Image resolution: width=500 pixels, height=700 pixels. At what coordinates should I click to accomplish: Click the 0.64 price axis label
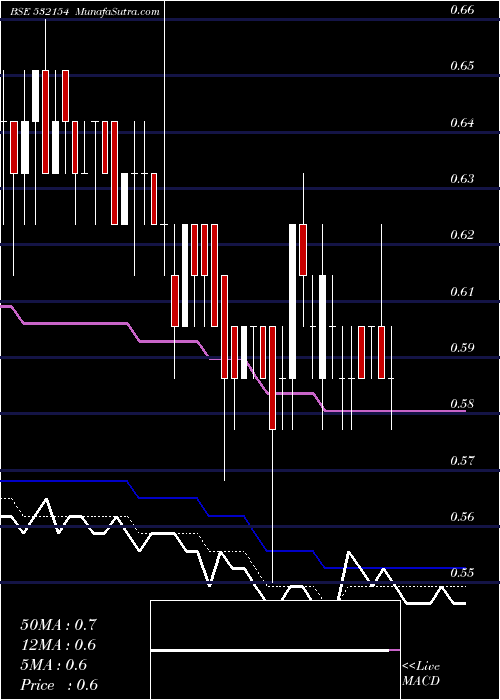pyautogui.click(x=462, y=122)
